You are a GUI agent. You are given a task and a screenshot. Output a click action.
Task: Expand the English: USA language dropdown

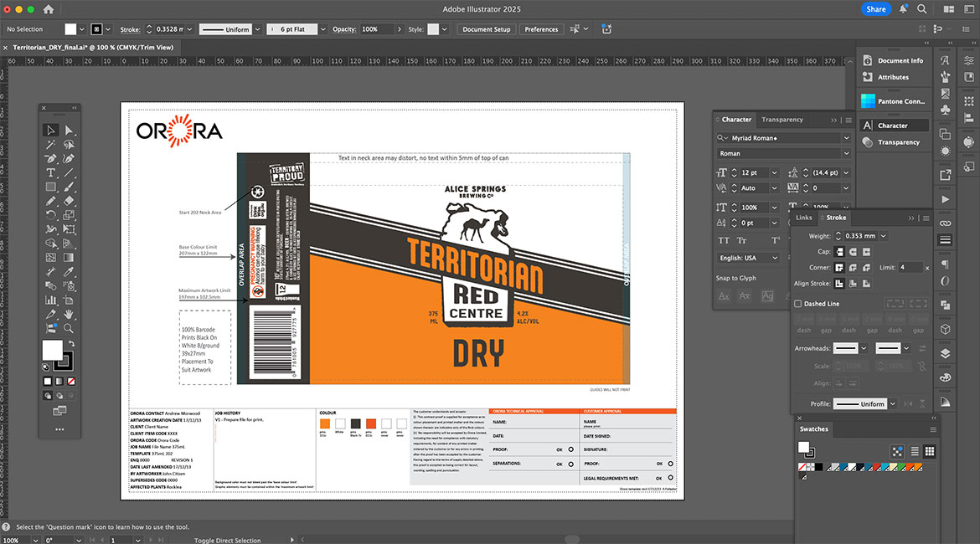pos(775,258)
